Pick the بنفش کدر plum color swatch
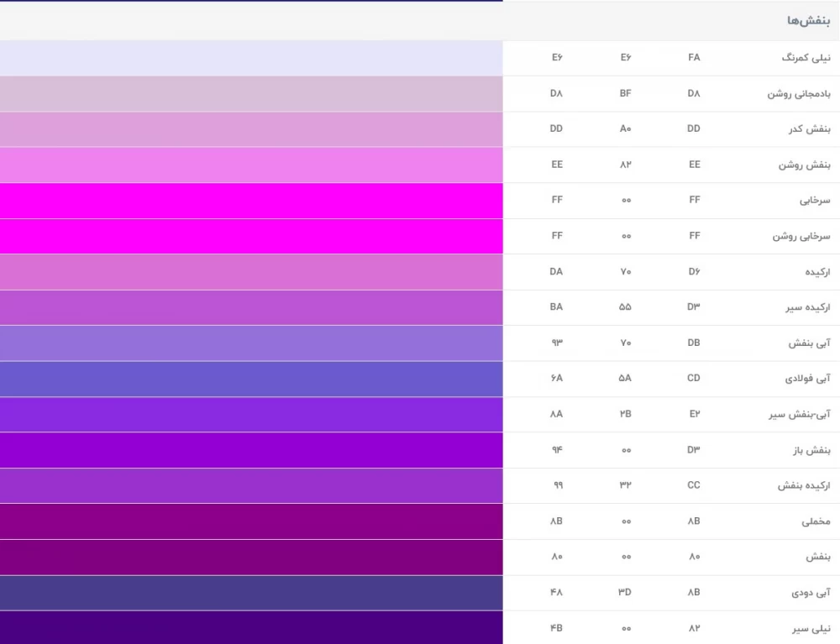 click(x=251, y=129)
